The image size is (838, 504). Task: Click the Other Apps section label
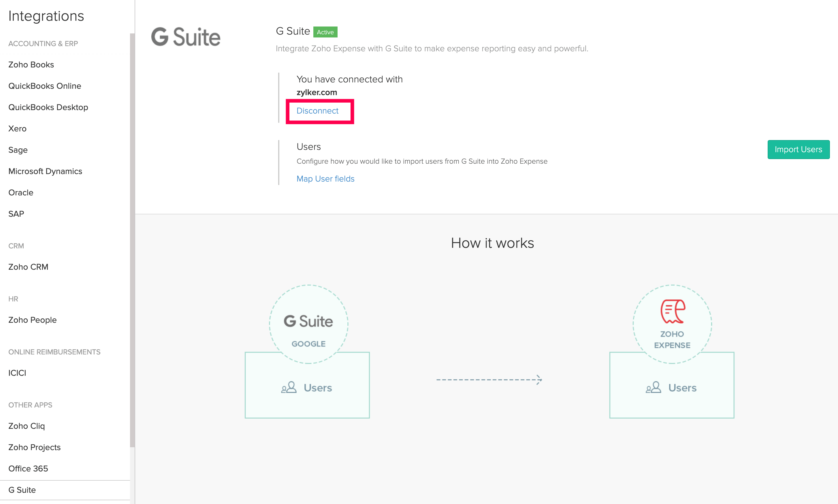(x=30, y=405)
